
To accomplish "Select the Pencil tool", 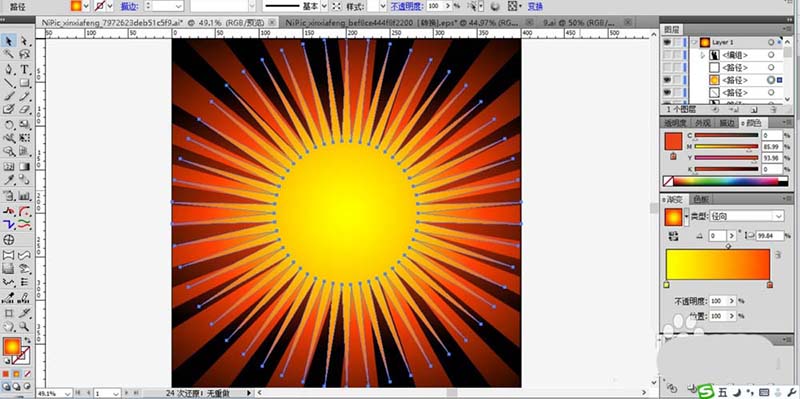I will click(x=24, y=96).
